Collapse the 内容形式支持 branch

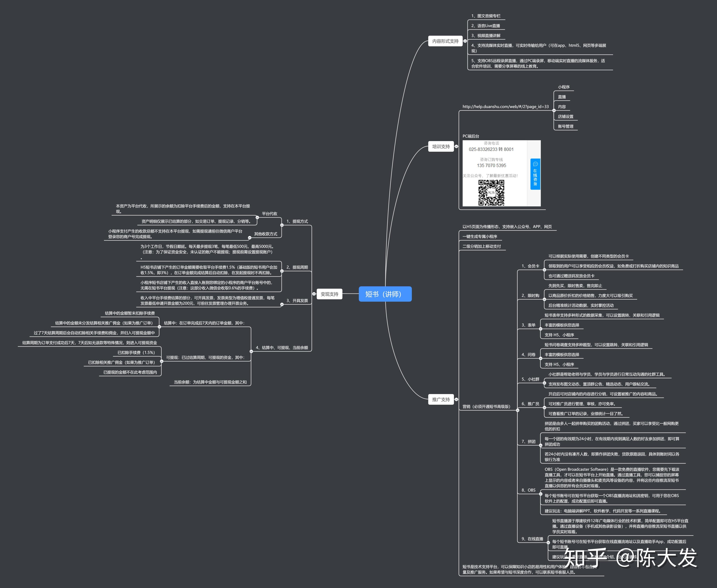pos(465,41)
